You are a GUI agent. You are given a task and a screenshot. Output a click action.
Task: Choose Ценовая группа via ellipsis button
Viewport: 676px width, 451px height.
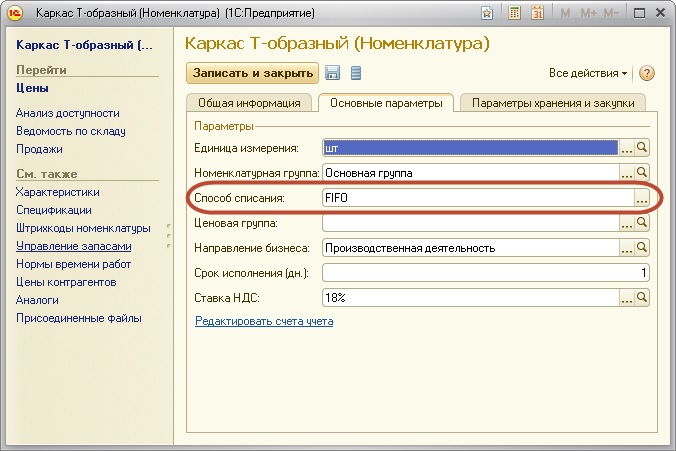point(626,223)
